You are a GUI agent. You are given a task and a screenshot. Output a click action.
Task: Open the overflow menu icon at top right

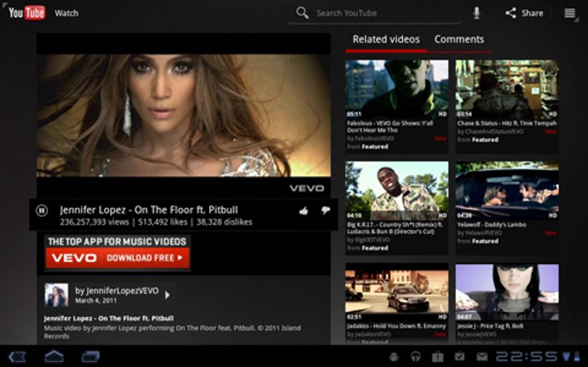click(570, 13)
